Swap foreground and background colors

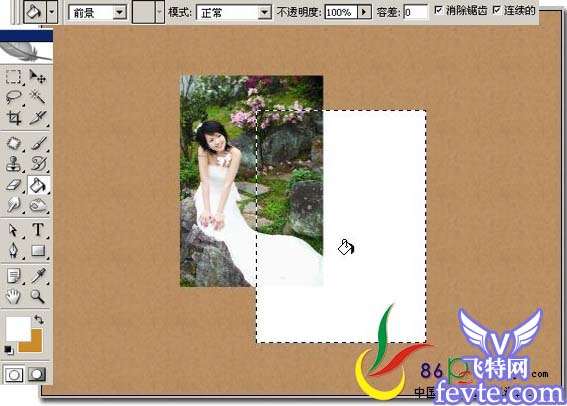click(x=39, y=320)
